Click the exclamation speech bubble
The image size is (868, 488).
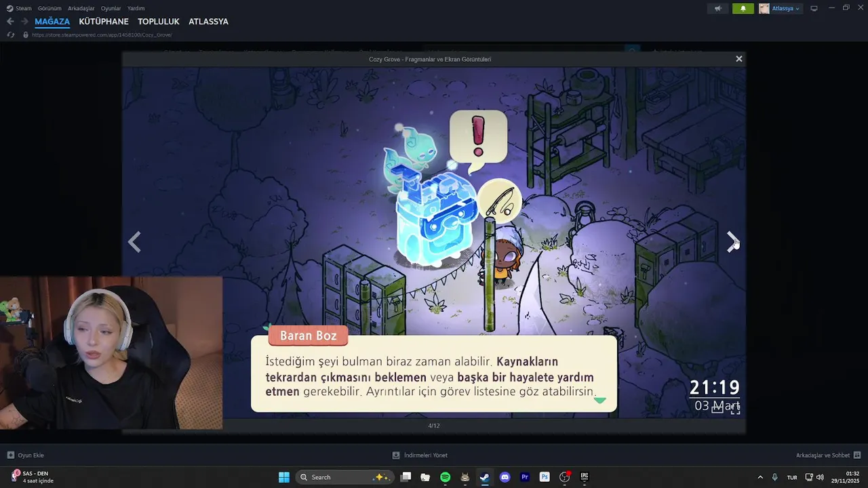(478, 140)
